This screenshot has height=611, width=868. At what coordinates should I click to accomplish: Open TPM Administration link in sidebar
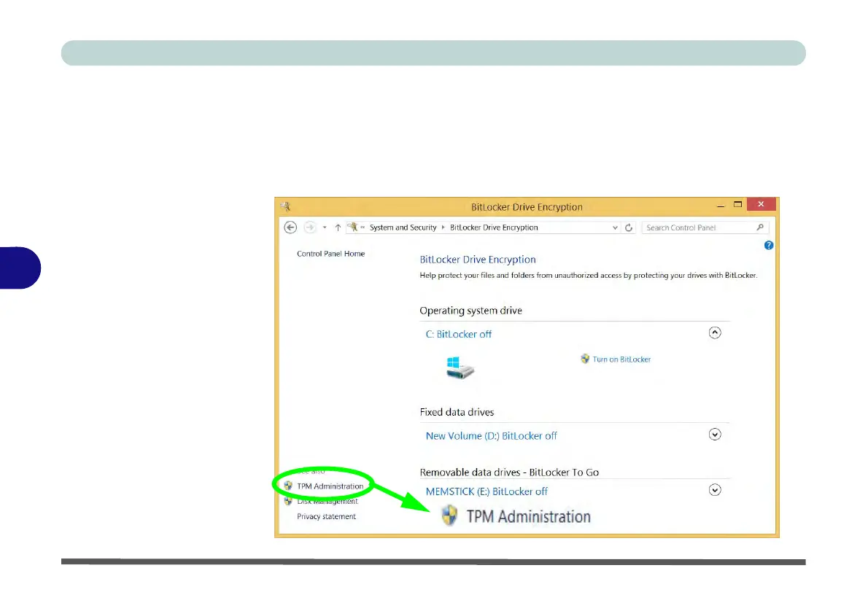(330, 486)
